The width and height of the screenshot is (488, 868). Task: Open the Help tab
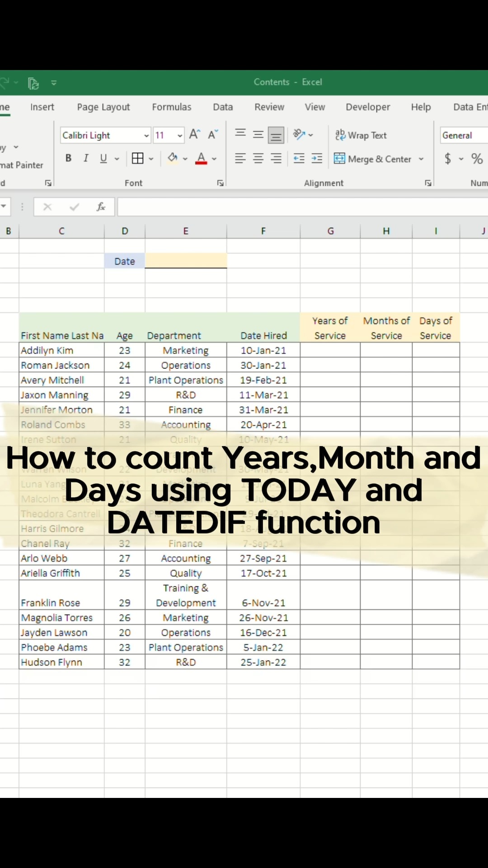tap(421, 107)
